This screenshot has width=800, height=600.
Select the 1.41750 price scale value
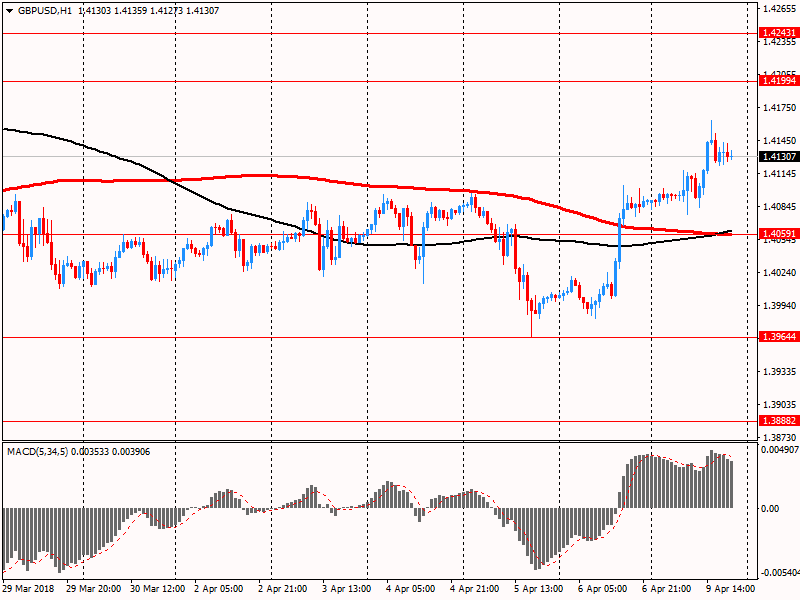780,108
